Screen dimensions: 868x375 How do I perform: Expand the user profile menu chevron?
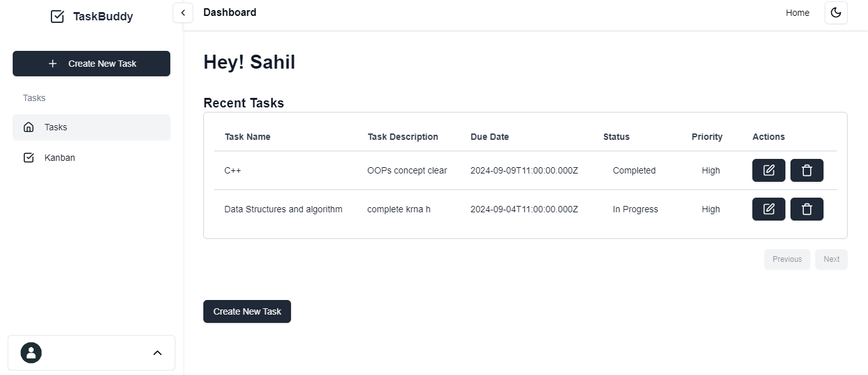pos(158,353)
